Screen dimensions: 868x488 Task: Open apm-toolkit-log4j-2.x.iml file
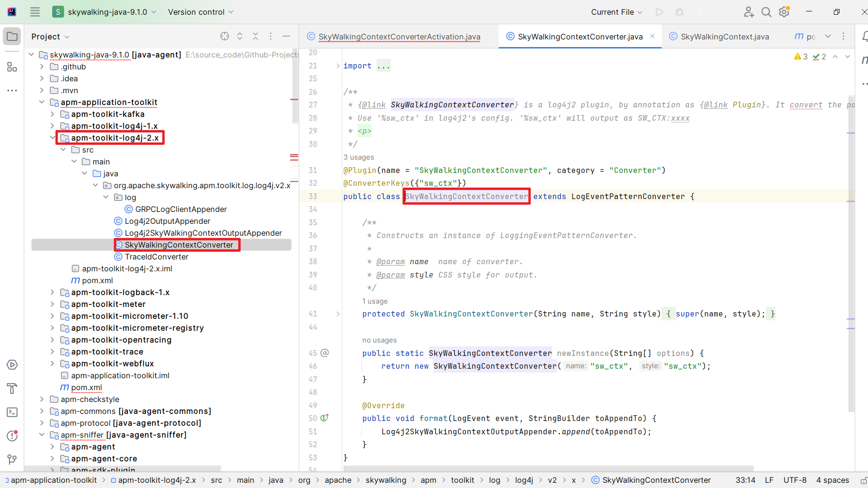(122, 268)
